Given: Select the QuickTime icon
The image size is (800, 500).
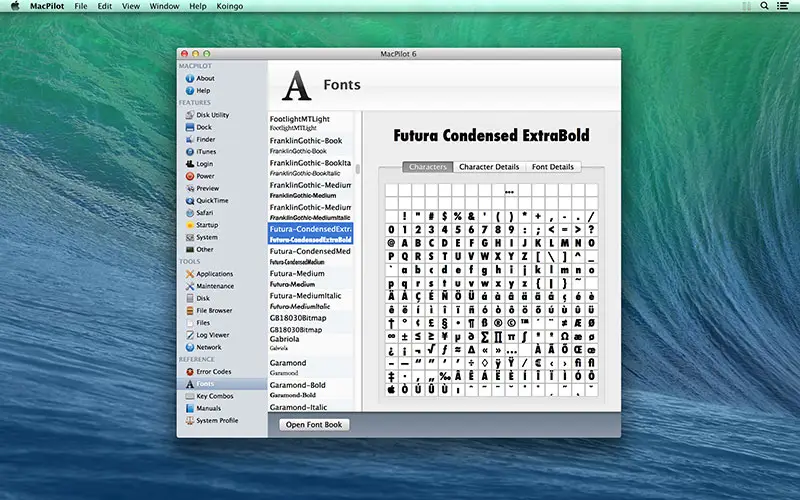Looking at the screenshot, I should point(190,201).
